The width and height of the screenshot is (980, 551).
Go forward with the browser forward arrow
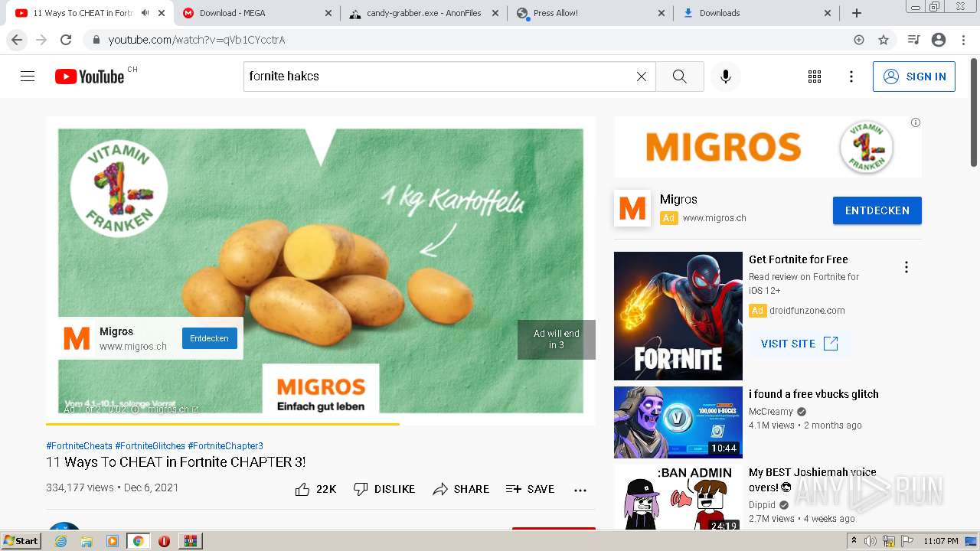pyautogui.click(x=41, y=40)
